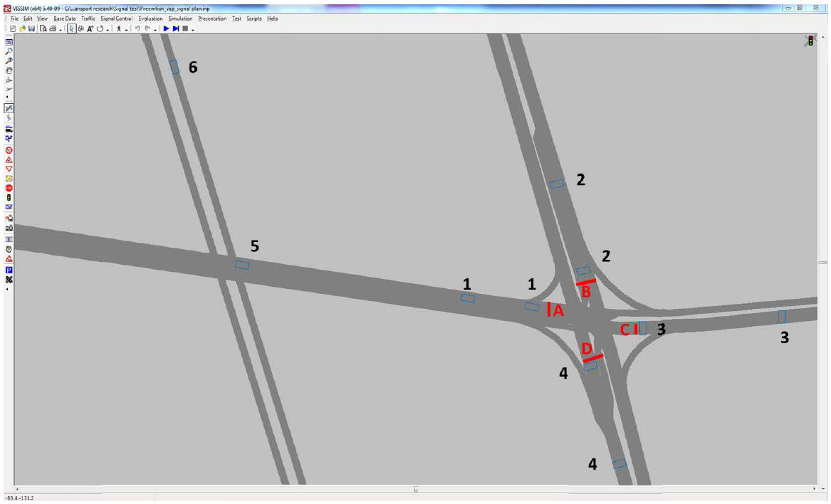Viewport: 831px width, 504px height.
Task: Open the redo history dropdown arrow
Action: tap(155, 28)
